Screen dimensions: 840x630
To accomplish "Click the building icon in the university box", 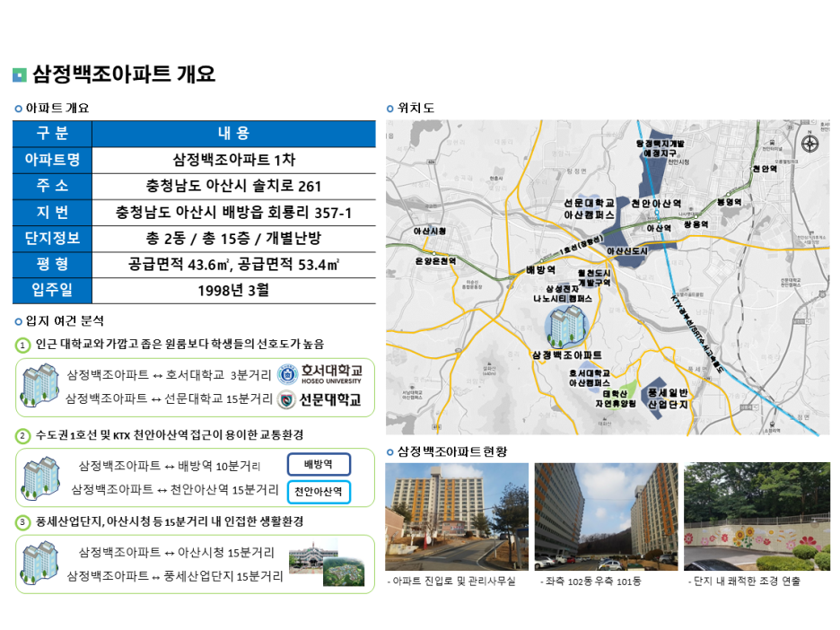I will 39,385.
